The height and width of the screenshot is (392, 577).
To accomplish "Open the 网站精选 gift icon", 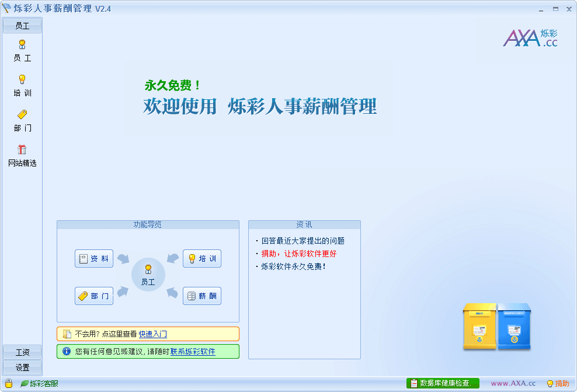I will [22, 150].
